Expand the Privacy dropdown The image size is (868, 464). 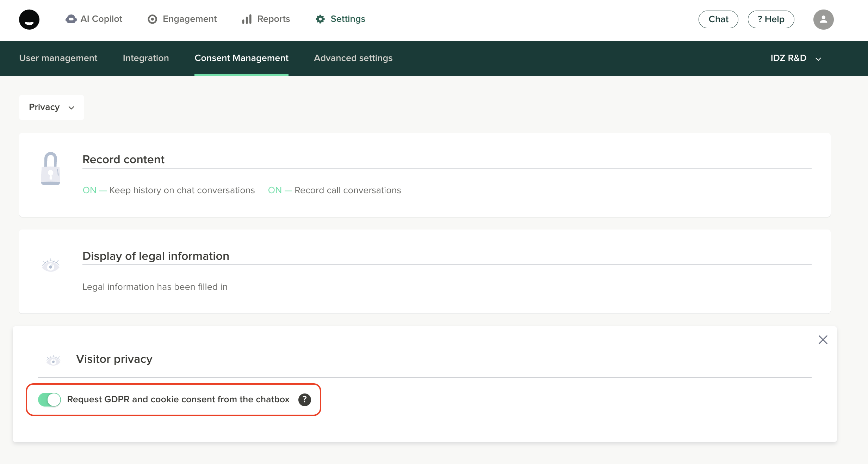[51, 107]
